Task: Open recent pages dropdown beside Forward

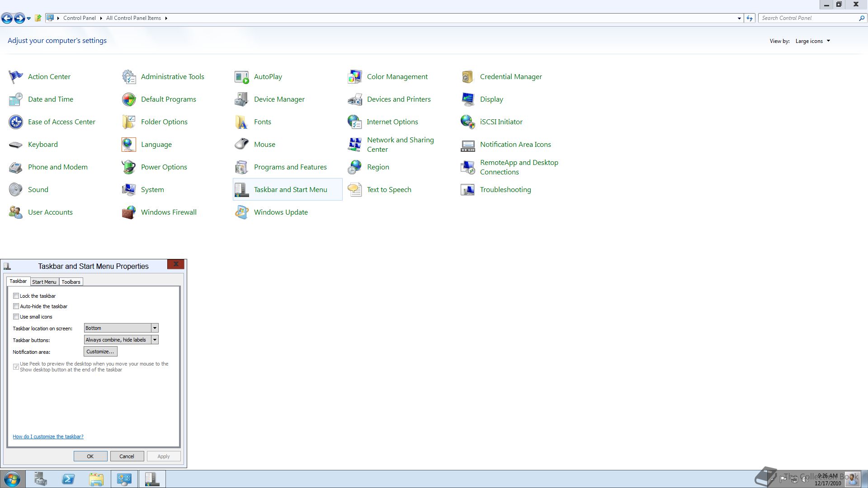Action: coord(28,19)
